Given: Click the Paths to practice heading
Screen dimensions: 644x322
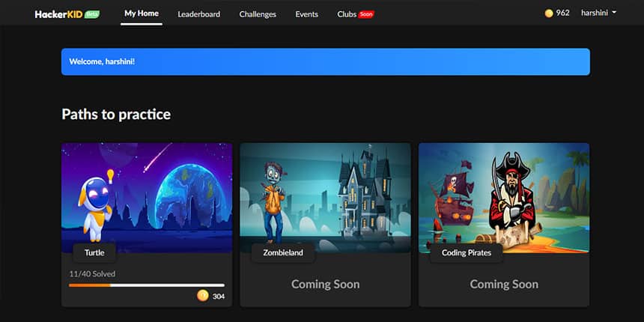Looking at the screenshot, I should [116, 114].
